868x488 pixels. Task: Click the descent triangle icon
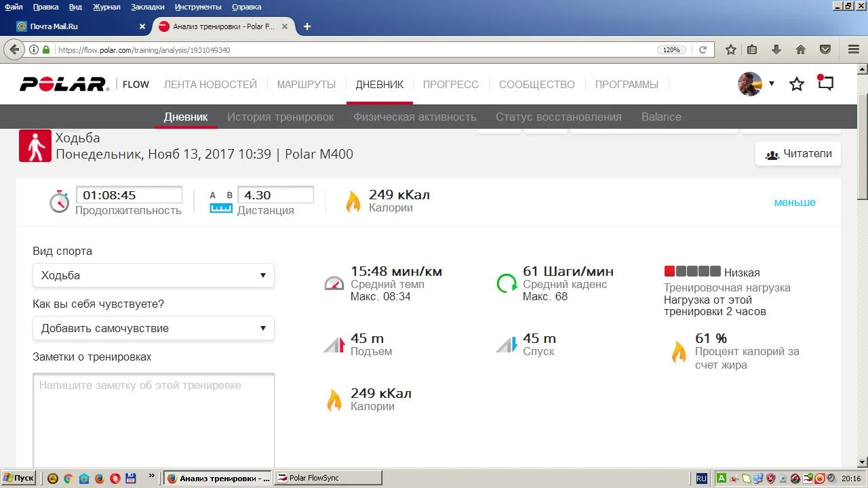[x=507, y=345]
